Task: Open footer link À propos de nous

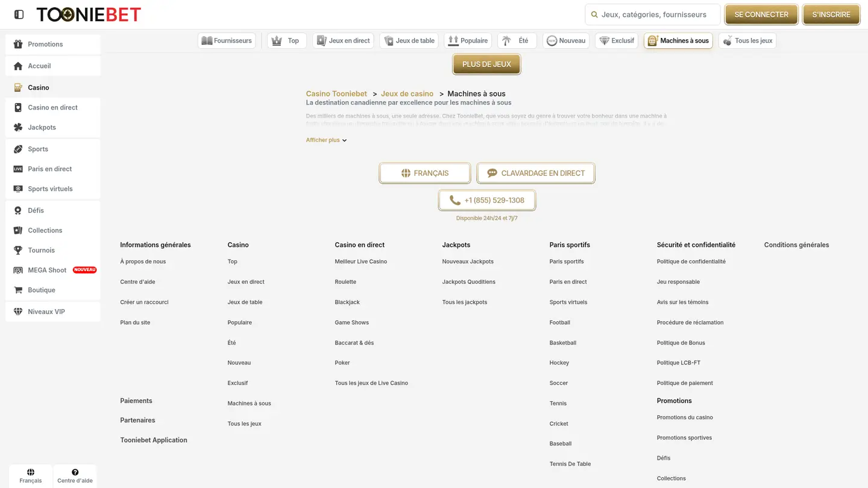Action: point(143,261)
